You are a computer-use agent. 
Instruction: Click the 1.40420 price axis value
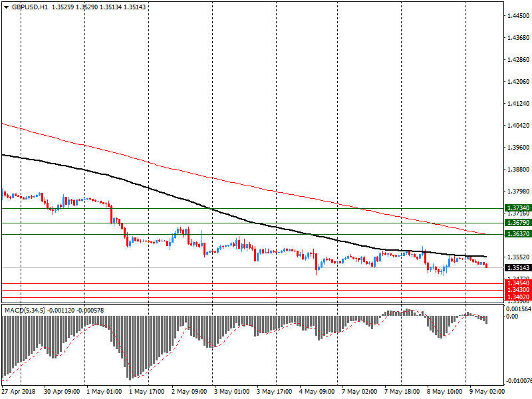[518, 126]
